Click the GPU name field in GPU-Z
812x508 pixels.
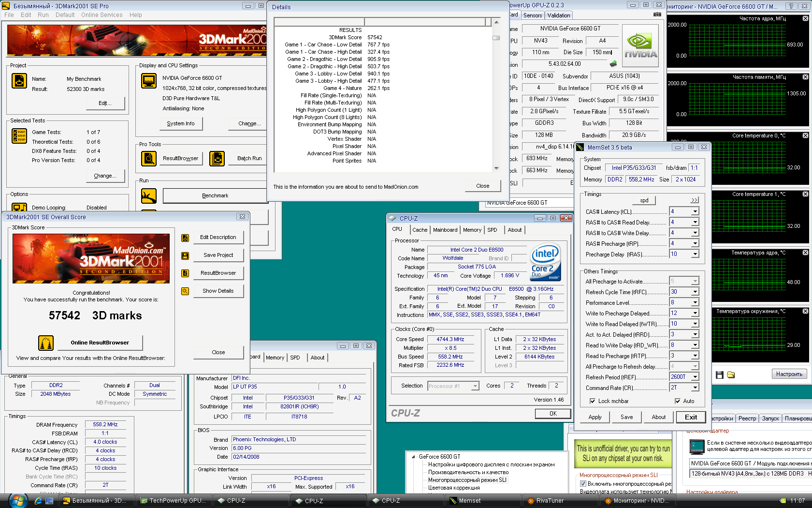coord(570,29)
